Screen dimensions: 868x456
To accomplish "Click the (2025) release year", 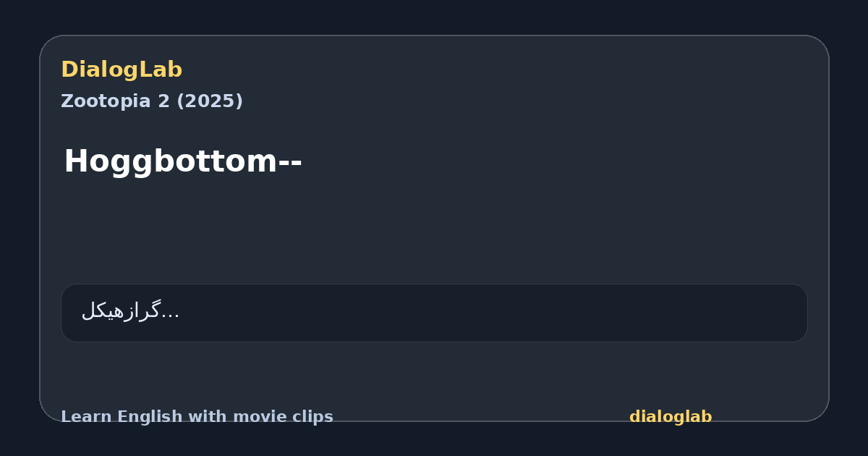I will click(x=209, y=101).
